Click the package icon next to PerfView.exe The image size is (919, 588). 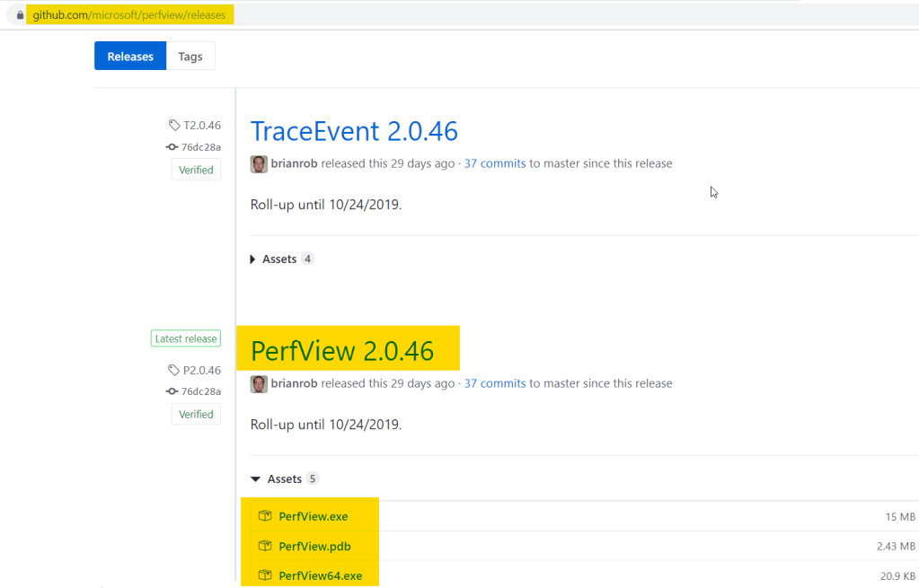pos(265,516)
